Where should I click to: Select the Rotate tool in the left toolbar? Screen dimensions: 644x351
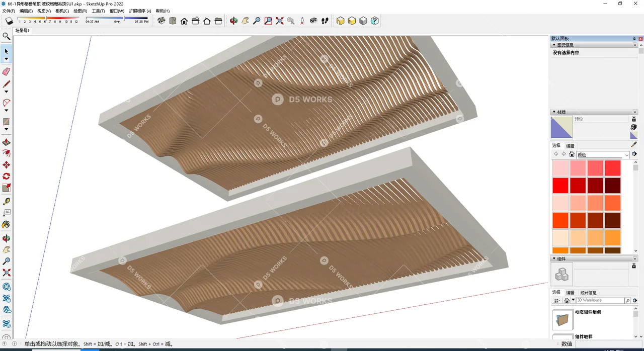pyautogui.click(x=7, y=176)
